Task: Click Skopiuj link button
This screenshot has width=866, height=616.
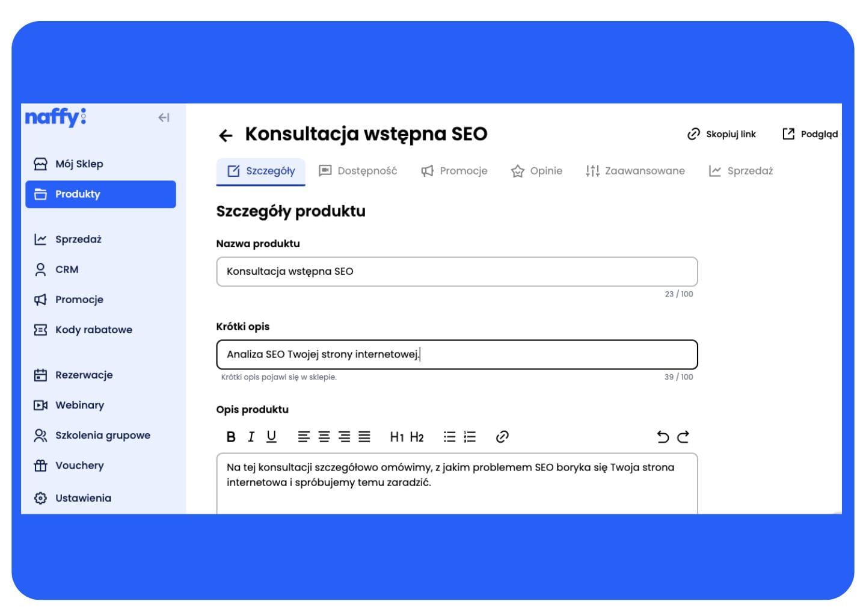Action: pyautogui.click(x=722, y=134)
